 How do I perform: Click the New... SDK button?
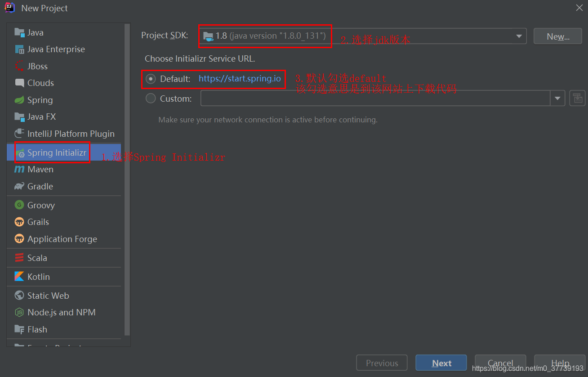(558, 36)
